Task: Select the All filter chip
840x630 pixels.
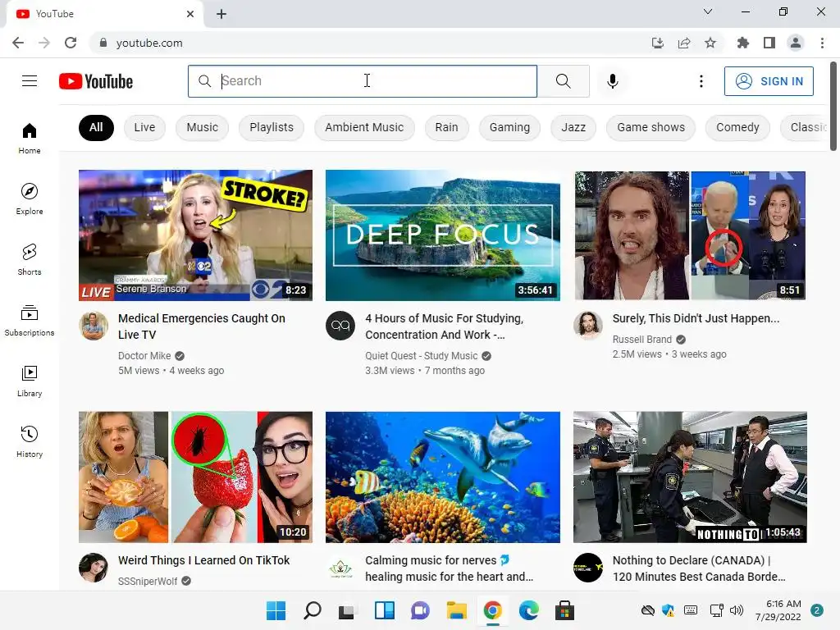Action: (96, 127)
